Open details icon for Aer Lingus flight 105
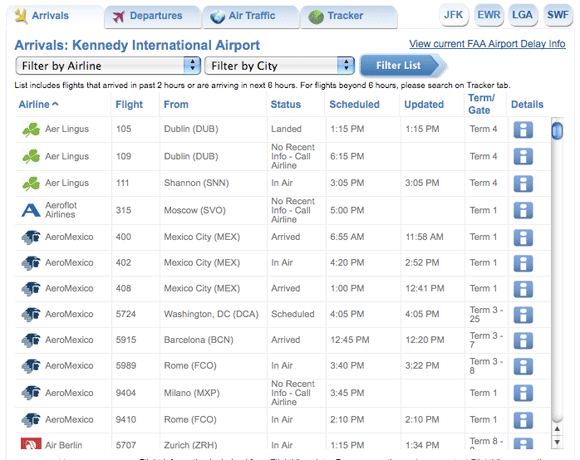Image resolution: width=580 pixels, height=460 pixels. click(523, 130)
